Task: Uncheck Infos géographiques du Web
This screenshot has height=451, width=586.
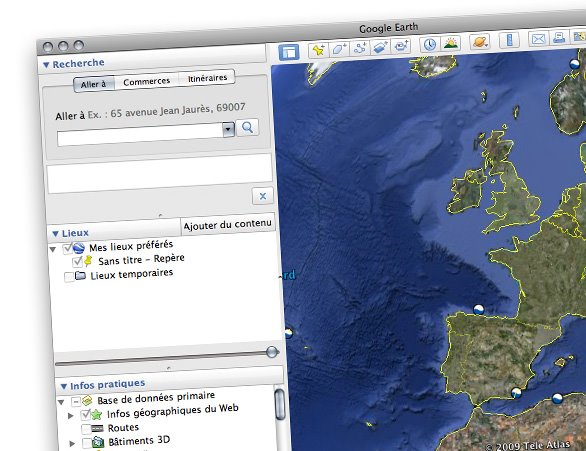Action: 85,415
